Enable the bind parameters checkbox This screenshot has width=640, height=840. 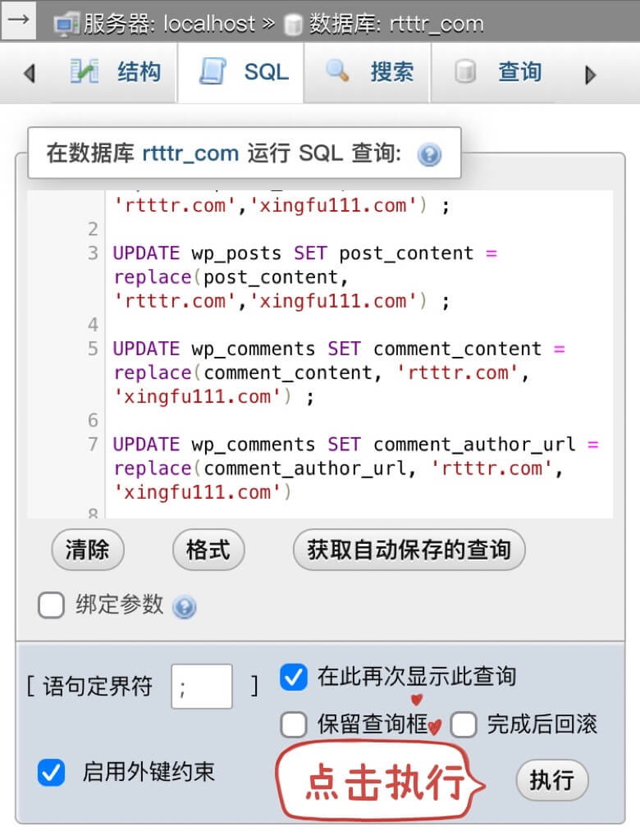[51, 606]
